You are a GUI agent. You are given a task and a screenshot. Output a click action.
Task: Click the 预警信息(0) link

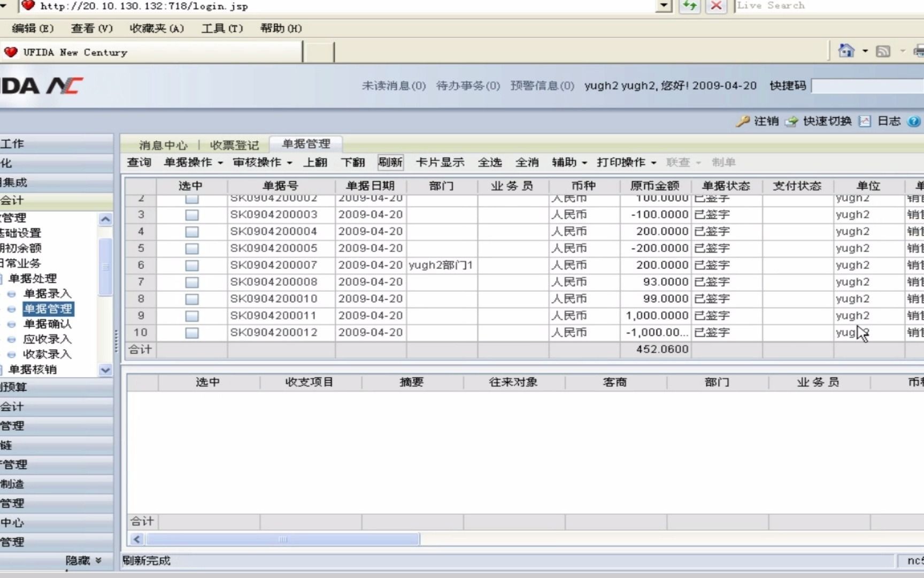542,86
